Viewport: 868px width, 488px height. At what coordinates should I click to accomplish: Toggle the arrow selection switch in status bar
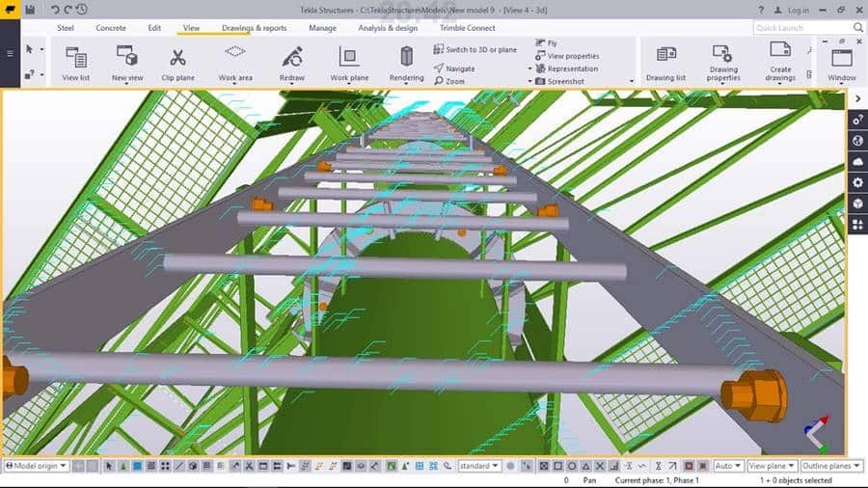click(x=109, y=466)
